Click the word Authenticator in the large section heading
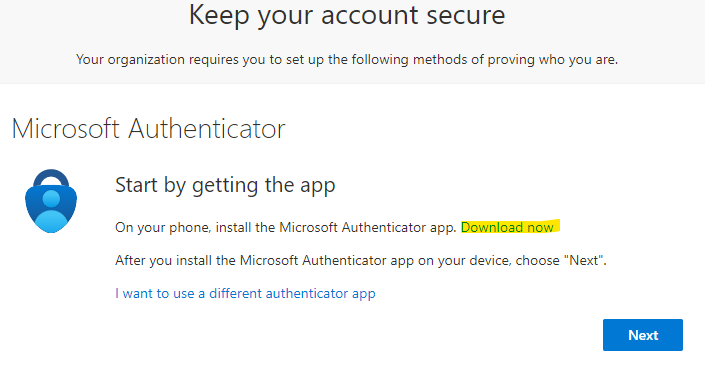 (x=207, y=129)
